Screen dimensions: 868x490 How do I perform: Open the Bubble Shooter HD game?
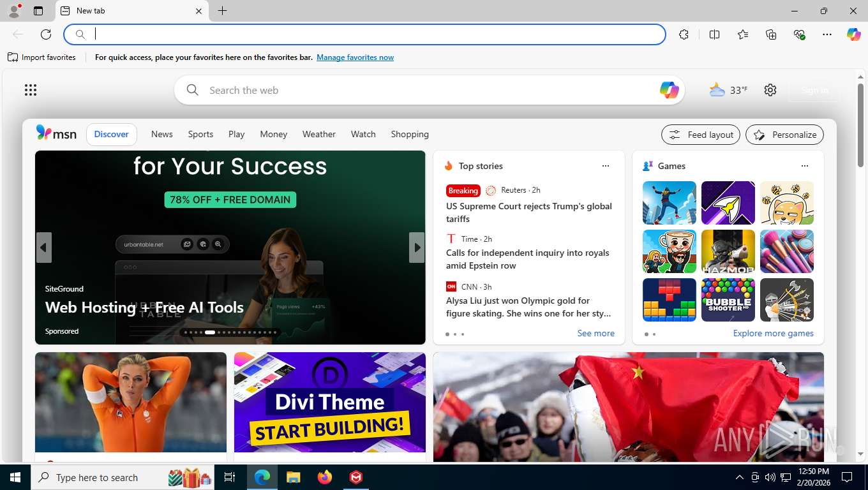pyautogui.click(x=728, y=300)
